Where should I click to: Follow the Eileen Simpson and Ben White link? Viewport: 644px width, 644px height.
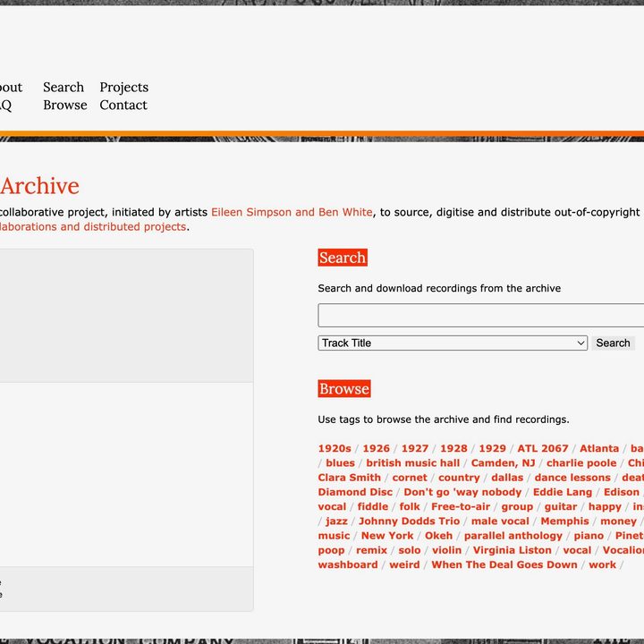pos(292,212)
